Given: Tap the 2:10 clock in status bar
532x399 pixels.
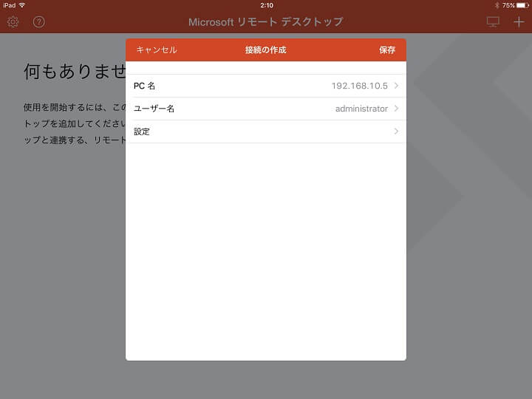Looking at the screenshot, I should pos(267,5).
